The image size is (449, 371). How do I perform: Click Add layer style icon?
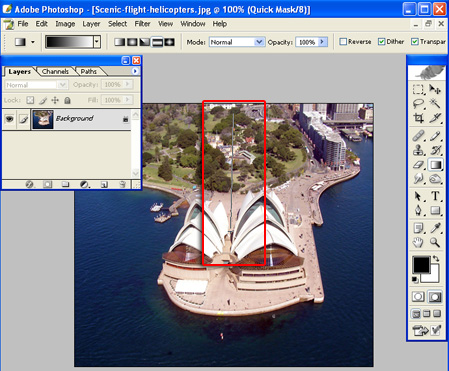[x=29, y=184]
